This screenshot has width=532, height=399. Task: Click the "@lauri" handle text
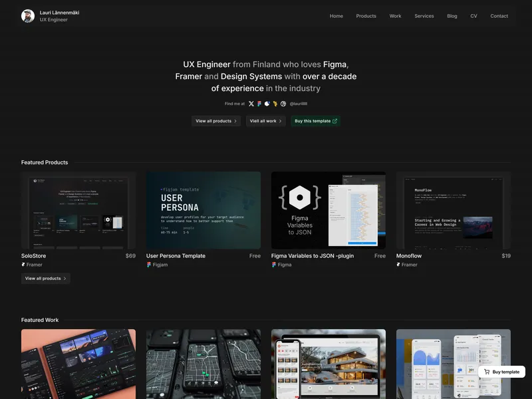click(298, 104)
